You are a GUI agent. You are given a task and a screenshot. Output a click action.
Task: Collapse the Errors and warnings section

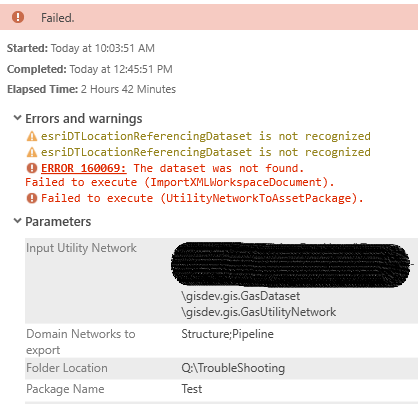click(17, 118)
